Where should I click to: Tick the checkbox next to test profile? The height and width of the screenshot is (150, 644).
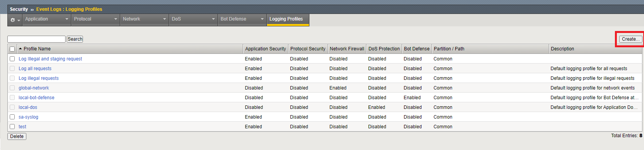(x=12, y=126)
